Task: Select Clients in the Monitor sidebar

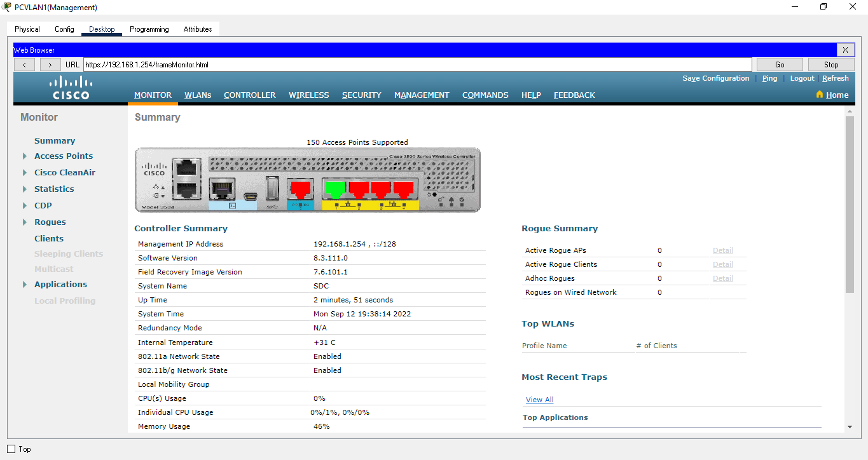Action: [49, 239]
